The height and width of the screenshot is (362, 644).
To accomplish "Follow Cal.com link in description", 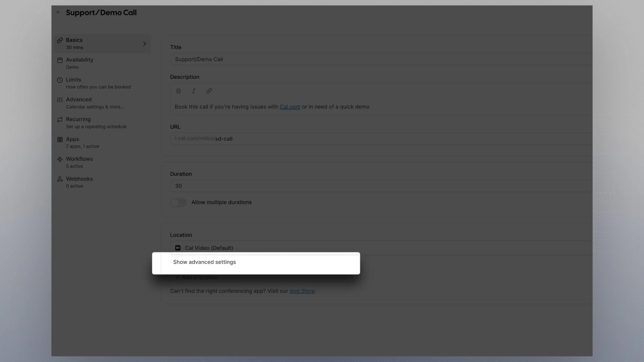I will pyautogui.click(x=290, y=107).
